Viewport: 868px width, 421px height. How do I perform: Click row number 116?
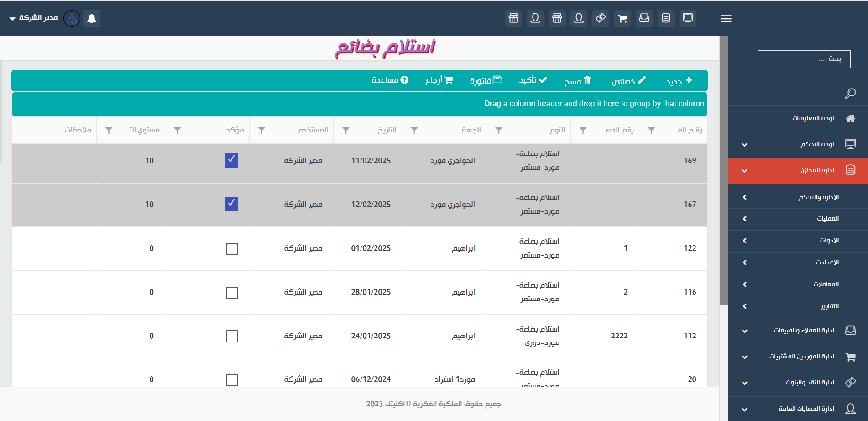click(690, 292)
